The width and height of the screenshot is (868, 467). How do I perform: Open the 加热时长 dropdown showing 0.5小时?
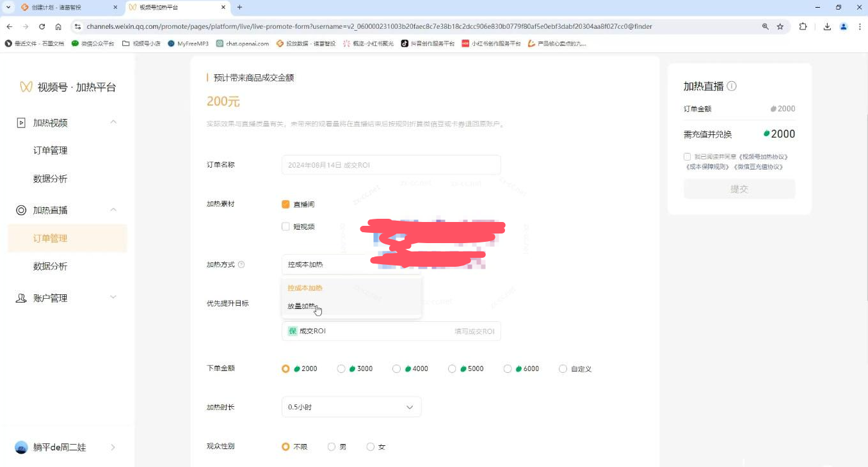(x=351, y=407)
